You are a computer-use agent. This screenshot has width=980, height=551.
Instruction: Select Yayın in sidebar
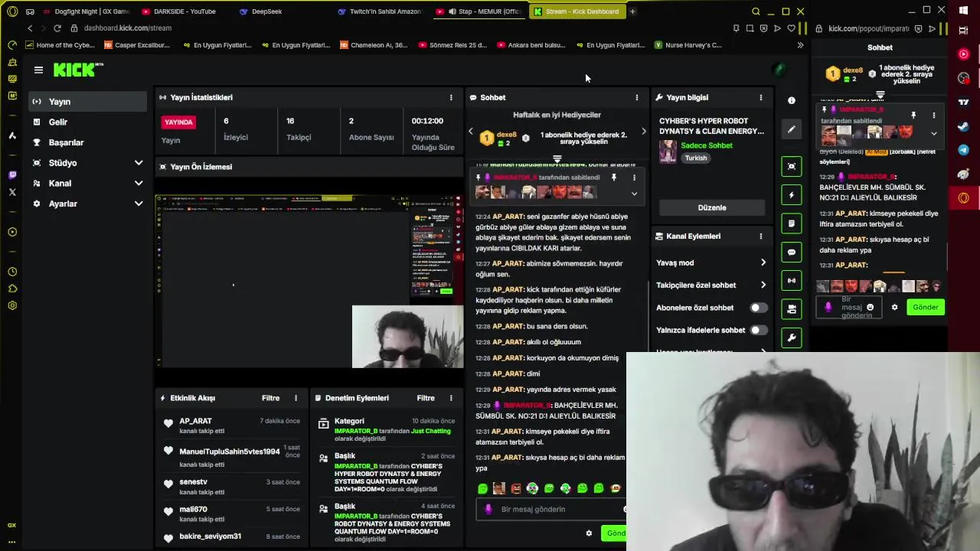89,102
